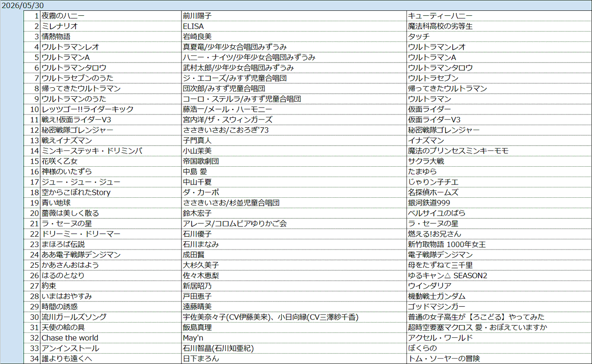Select artist ささきいさお/こおろぎ'73
Screen dimensions: 592x364
click(x=225, y=130)
